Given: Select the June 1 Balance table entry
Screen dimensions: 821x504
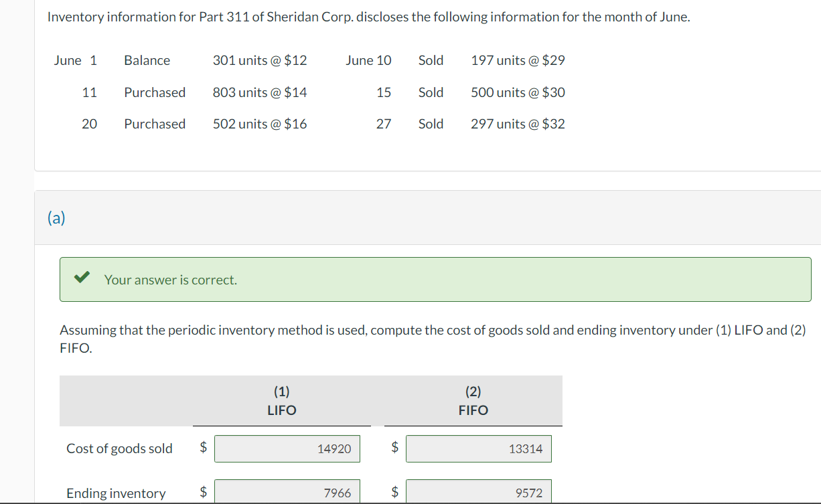Looking at the screenshot, I should 147,60.
